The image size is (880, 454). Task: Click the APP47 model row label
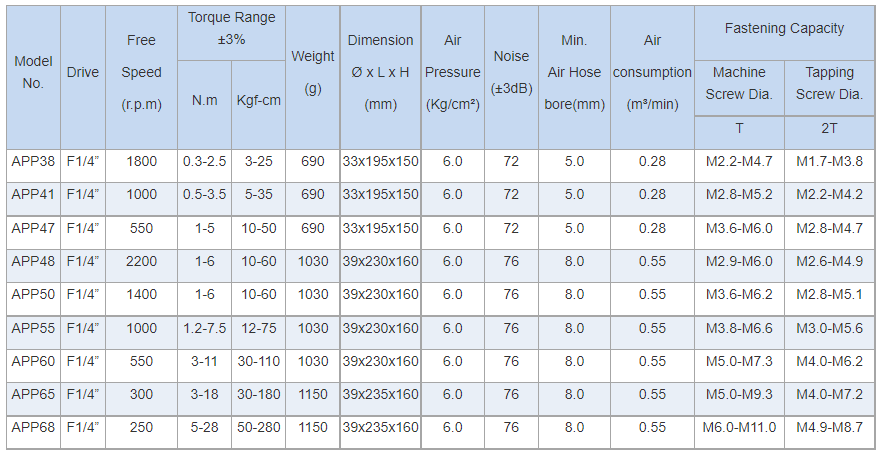pos(33,228)
